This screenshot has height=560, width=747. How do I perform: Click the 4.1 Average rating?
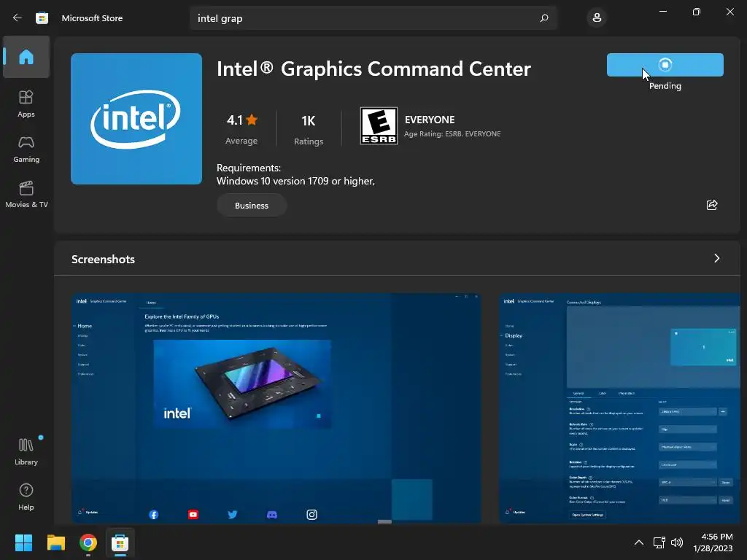coord(241,128)
